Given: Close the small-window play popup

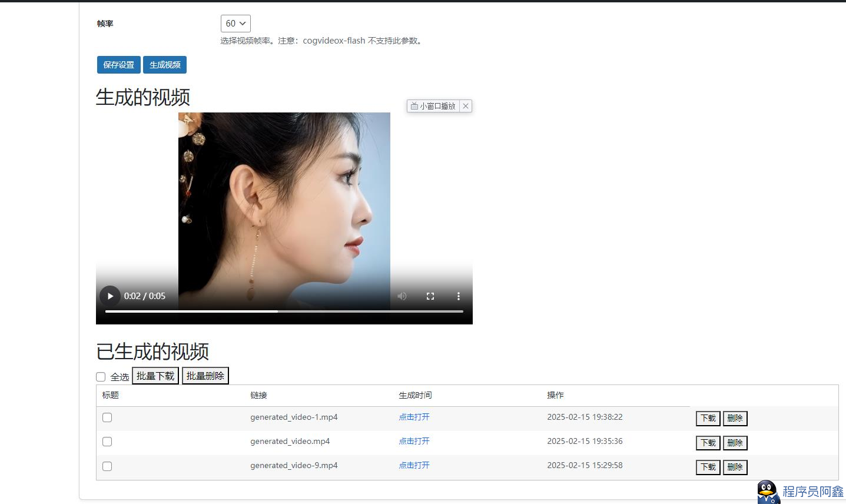Looking at the screenshot, I should click(466, 106).
